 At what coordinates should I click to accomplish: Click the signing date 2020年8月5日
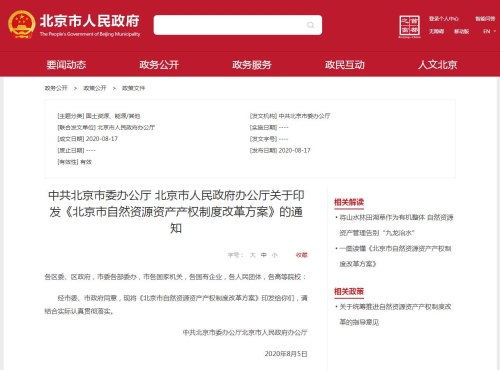[x=286, y=354]
